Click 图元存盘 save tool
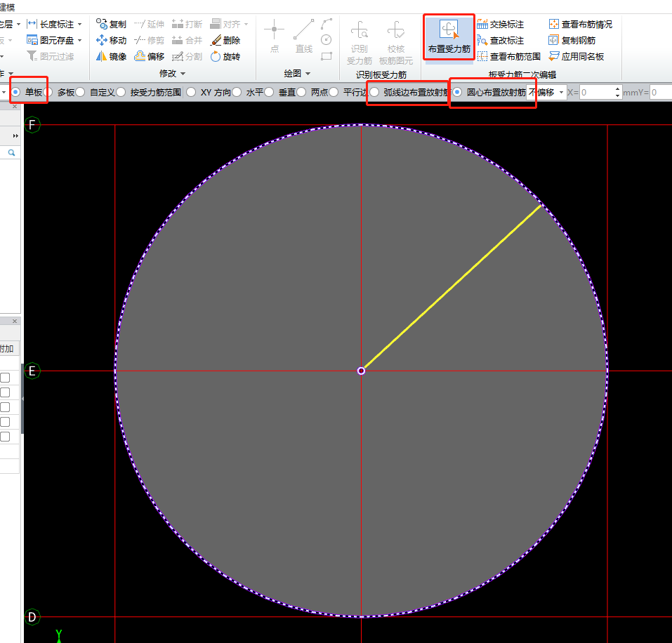Image resolution: width=672 pixels, height=643 pixels. (x=50, y=40)
